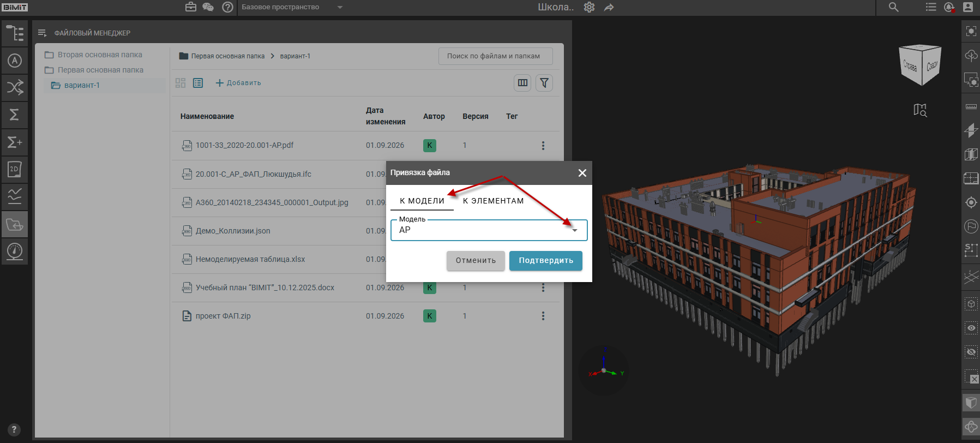
Task: Open the chart graph panel in sidebar
Action: point(15,196)
